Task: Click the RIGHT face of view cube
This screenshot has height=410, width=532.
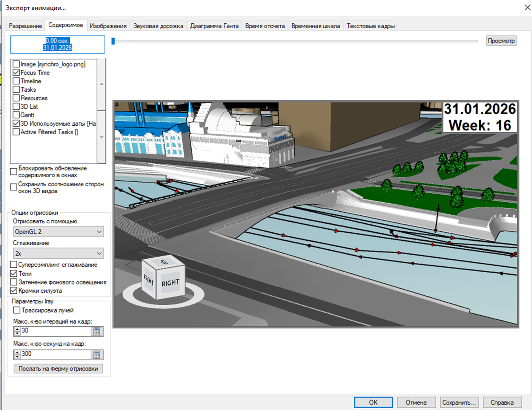Action: pyautogui.click(x=170, y=283)
